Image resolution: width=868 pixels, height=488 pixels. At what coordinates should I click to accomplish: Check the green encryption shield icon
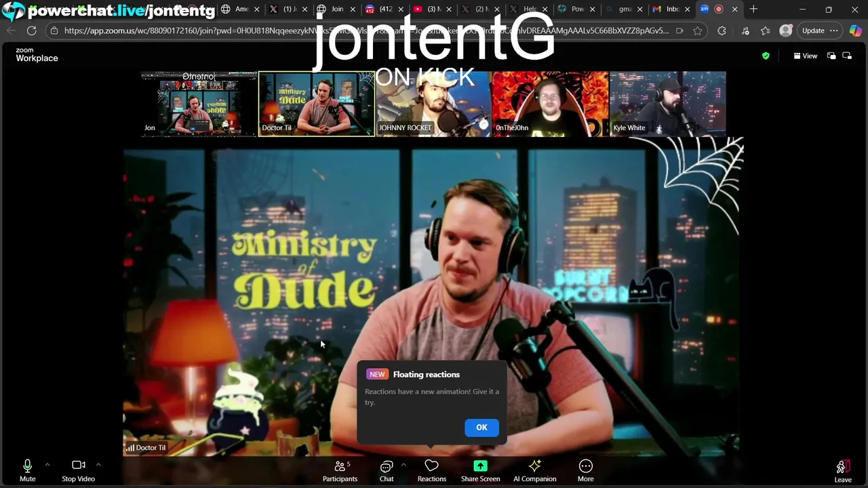[x=766, y=56]
